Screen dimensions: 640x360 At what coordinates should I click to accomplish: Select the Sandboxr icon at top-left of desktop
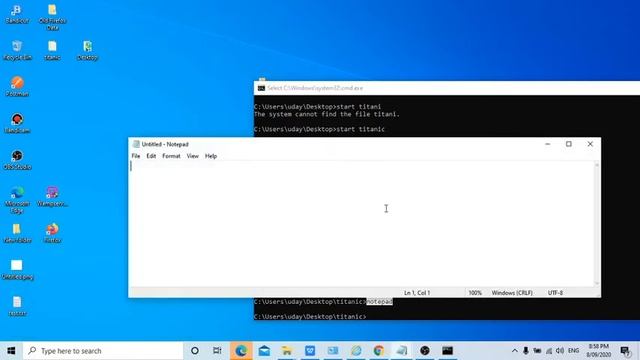(17, 14)
